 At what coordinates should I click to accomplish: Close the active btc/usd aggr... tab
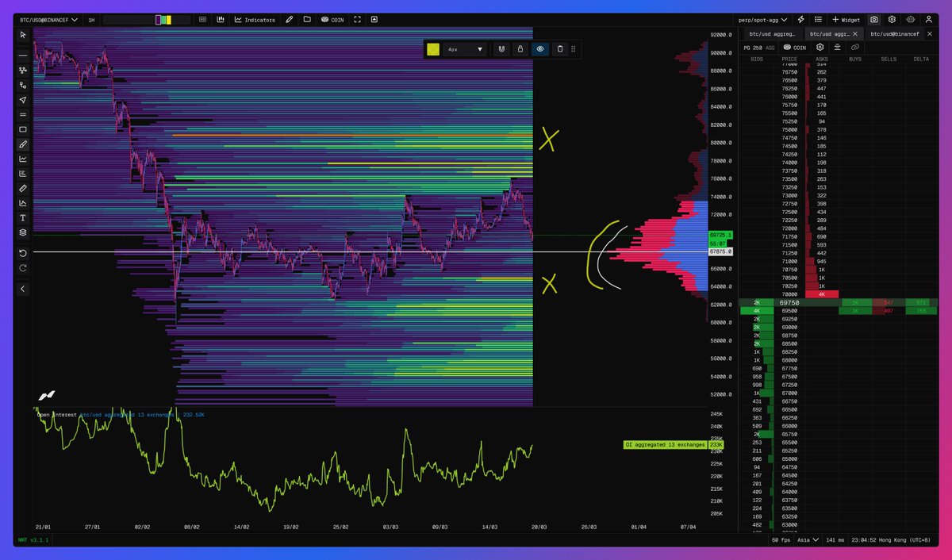pyautogui.click(x=855, y=34)
